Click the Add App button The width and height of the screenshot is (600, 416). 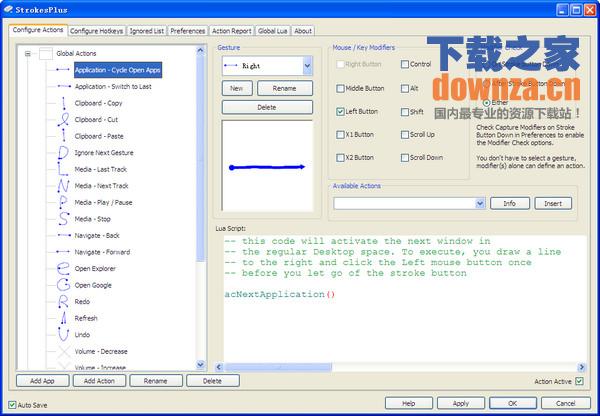(x=42, y=381)
